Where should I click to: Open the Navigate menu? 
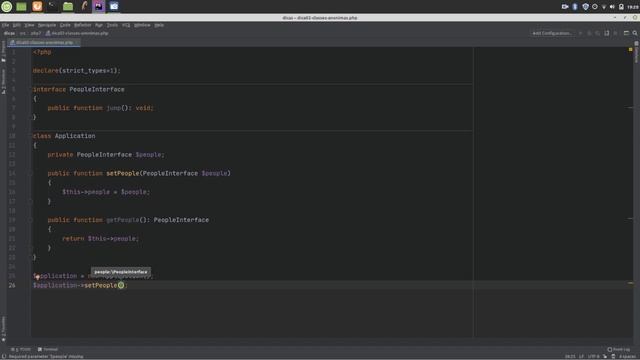point(47,25)
